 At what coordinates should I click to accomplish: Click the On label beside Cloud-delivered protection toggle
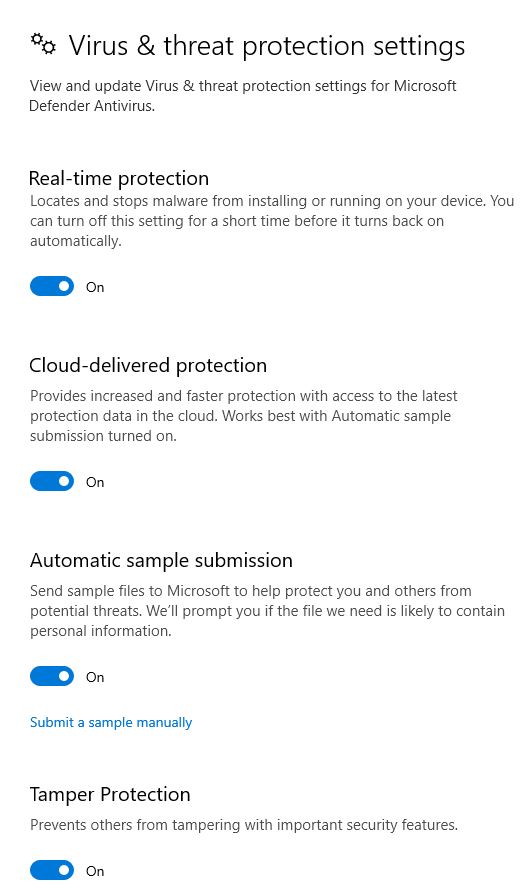click(x=95, y=482)
